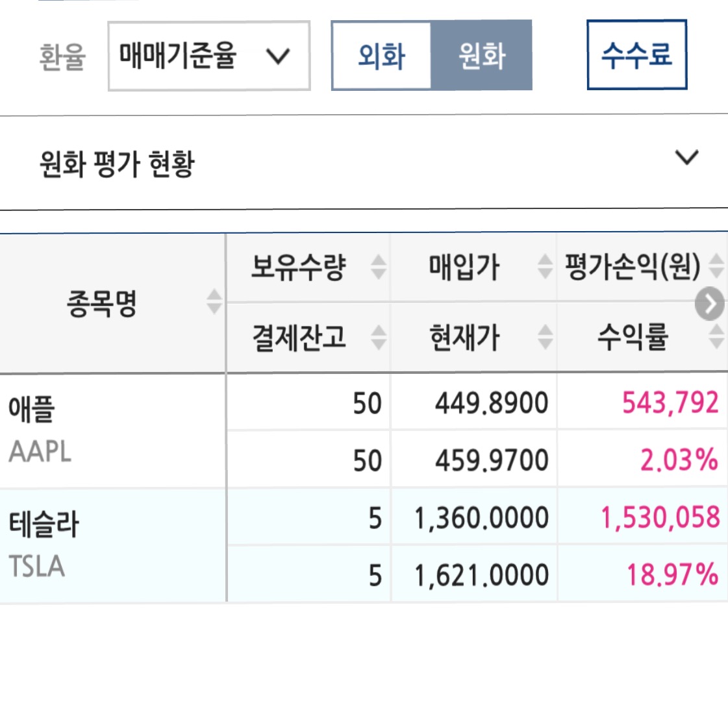The width and height of the screenshot is (728, 705).
Task: Select Apple current price 459.9700
Action: (x=492, y=460)
